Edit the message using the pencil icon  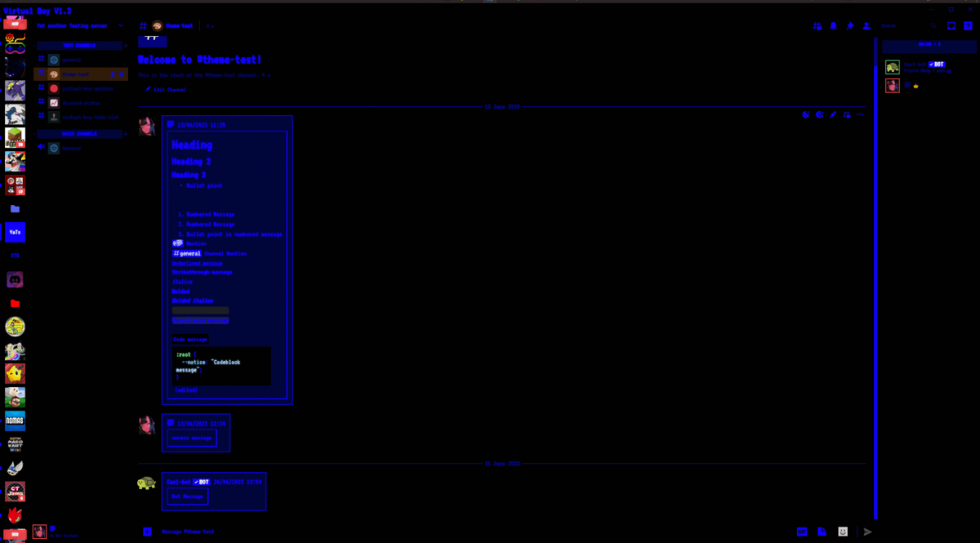(833, 115)
